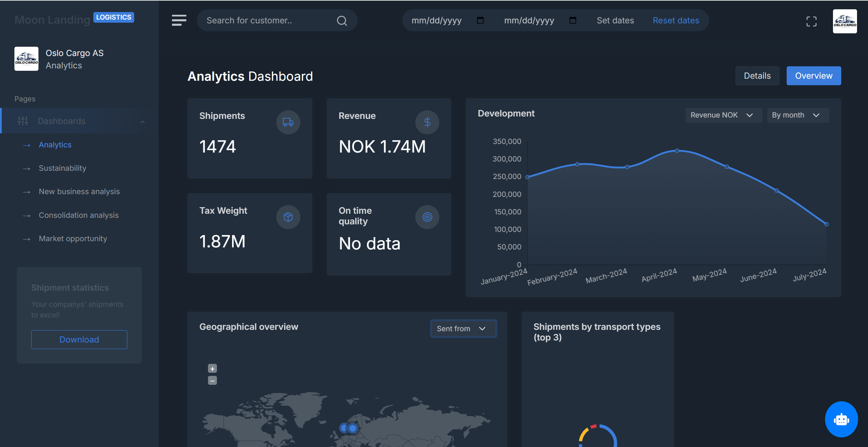Open the start date calendar picker icon
Screen dimensions: 868x447
480,20
